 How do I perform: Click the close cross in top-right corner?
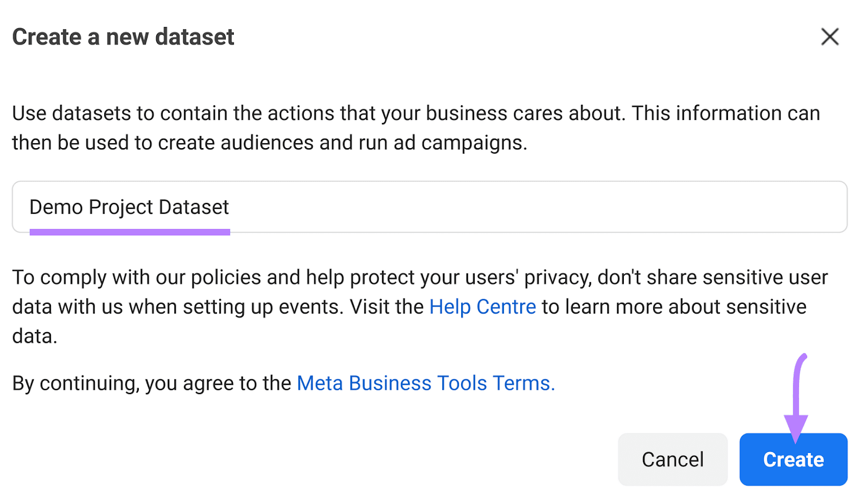(830, 37)
